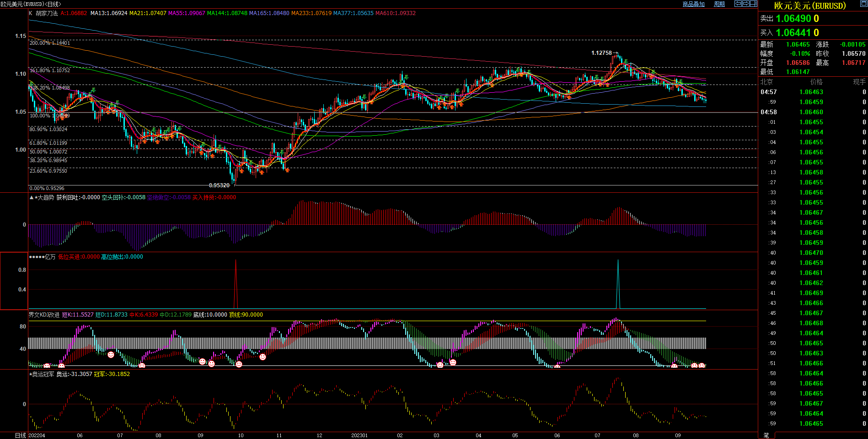Click the 笔 tab below the tick list
Viewport: 868px width, 439px height.
(766, 435)
